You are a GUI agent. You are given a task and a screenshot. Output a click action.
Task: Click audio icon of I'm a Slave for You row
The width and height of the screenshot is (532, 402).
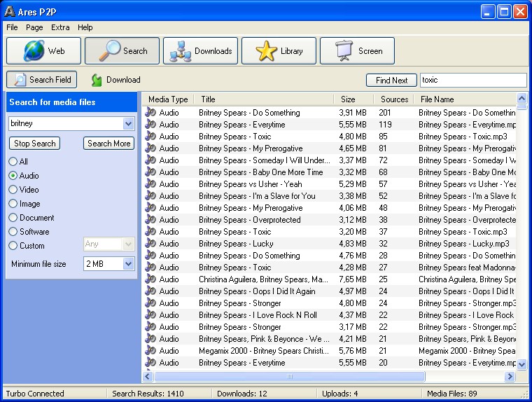pyautogui.click(x=150, y=195)
